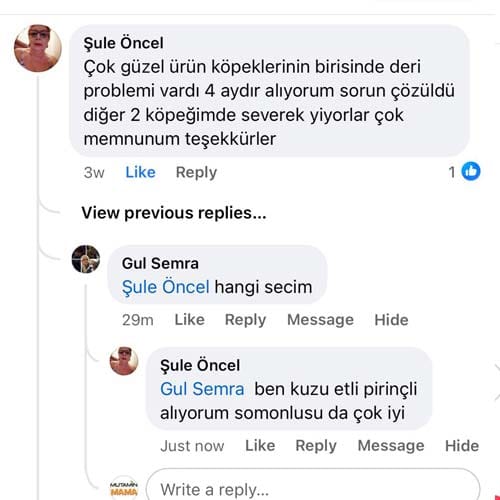Open the tagged Gul Semra mention link

point(202,389)
